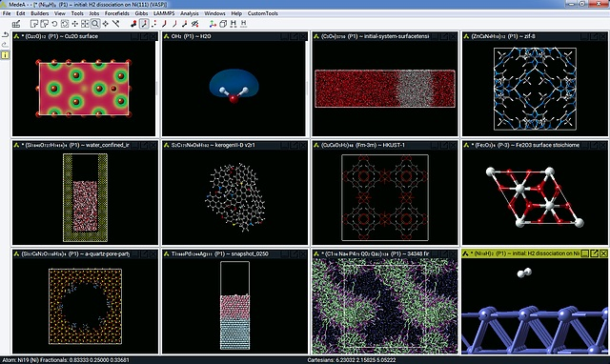Open the LAMMPS dropdown menu

tap(164, 13)
